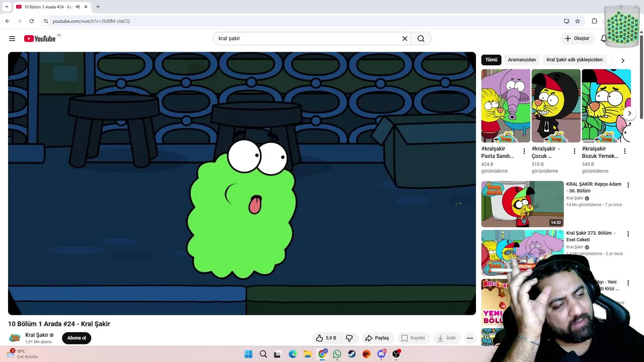Open the Pasta Sandı short thumbnail
This screenshot has width=644, height=362.
506,106
